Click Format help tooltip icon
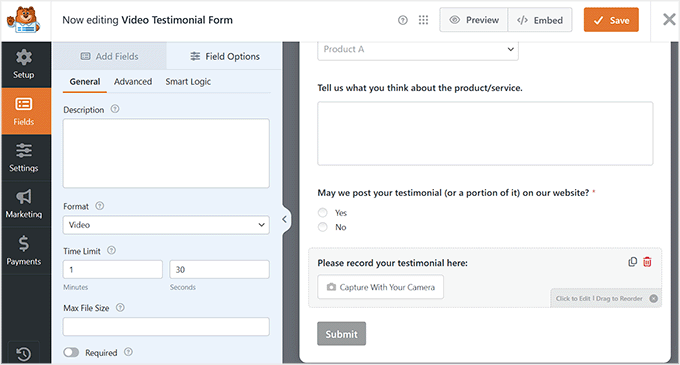680x365 pixels. point(100,206)
